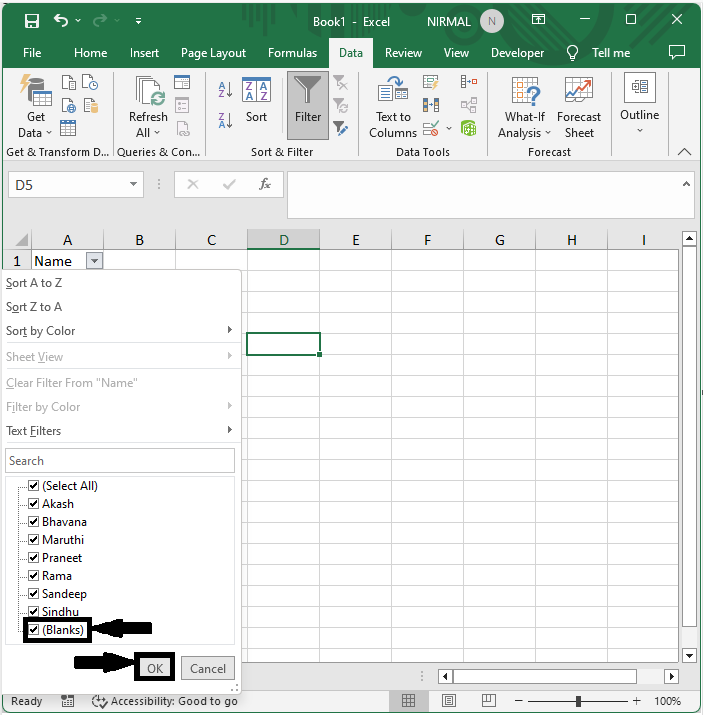Open the Sort dialog button

256,100
